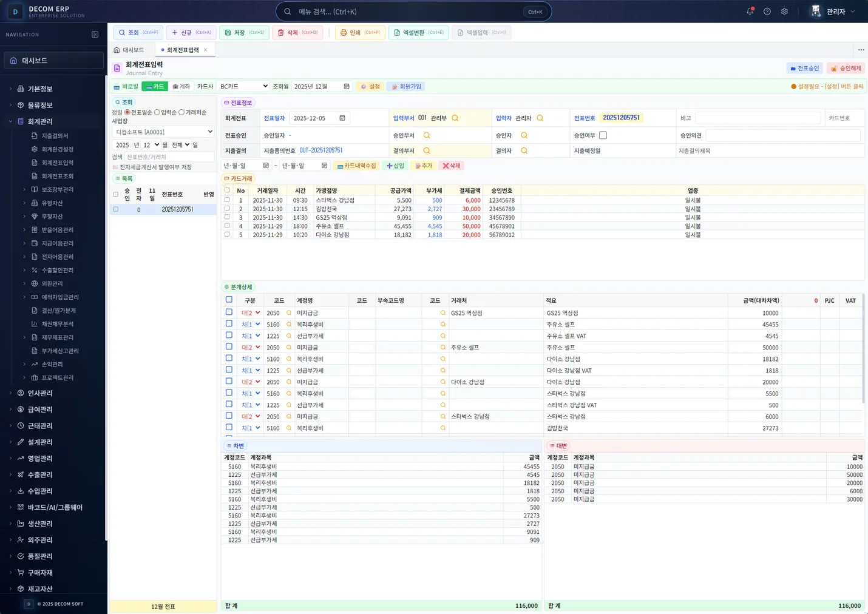Open 회계전표조회 in the sidebar menu
The height and width of the screenshot is (614, 868).
tap(58, 176)
